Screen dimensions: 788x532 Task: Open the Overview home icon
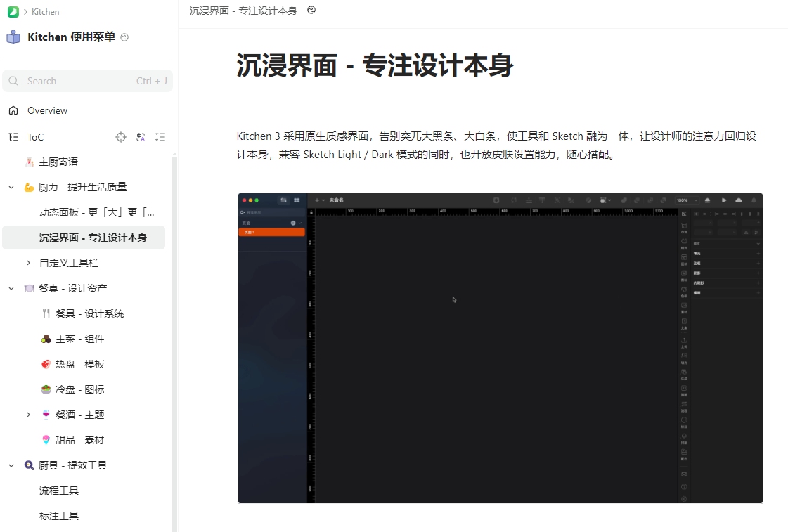click(x=13, y=110)
